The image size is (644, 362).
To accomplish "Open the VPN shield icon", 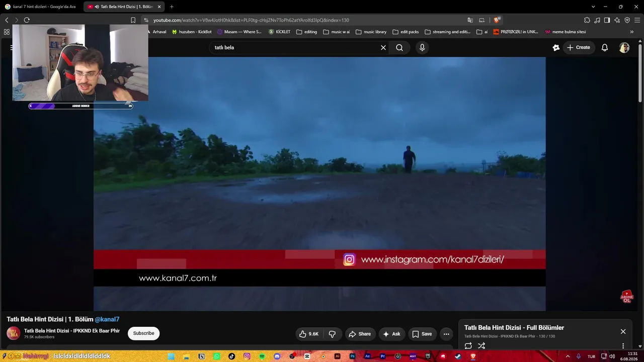I will coord(627,20).
